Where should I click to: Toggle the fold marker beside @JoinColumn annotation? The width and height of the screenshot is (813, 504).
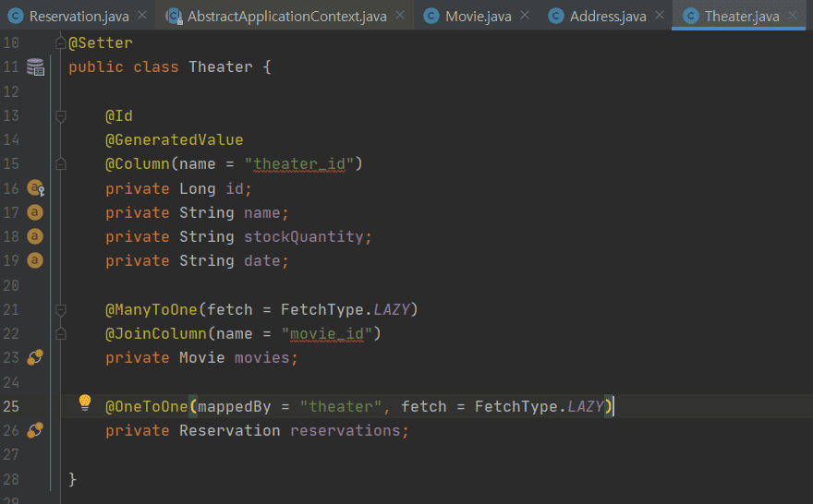[61, 333]
